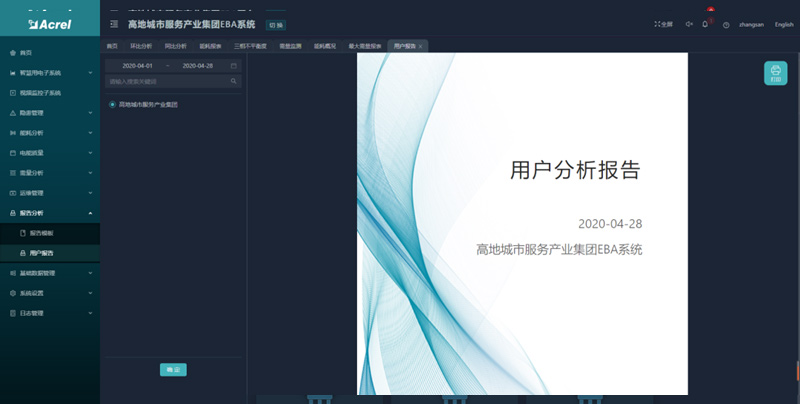Click the help question mark icon
This screenshot has width=800, height=404.
[x=726, y=24]
